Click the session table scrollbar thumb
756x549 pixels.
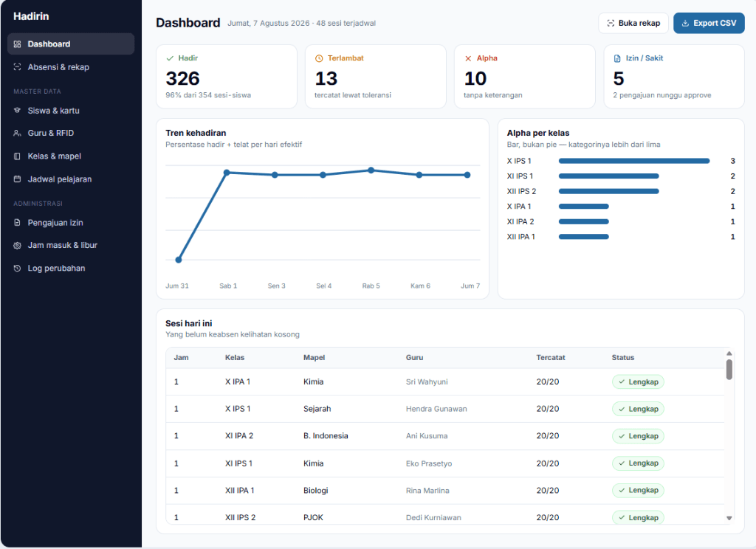pos(729,370)
